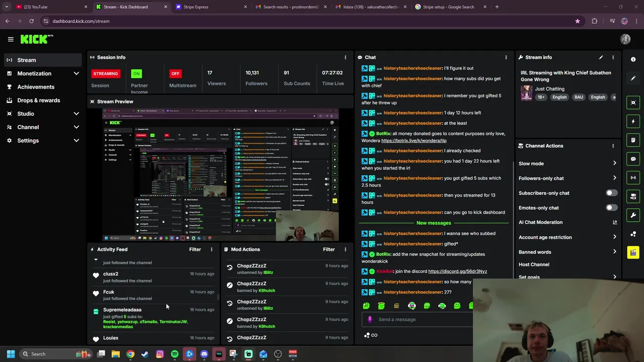Screen dimensions: 644x362
Task: Open the user profile avatar menu
Action: [x=625, y=39]
